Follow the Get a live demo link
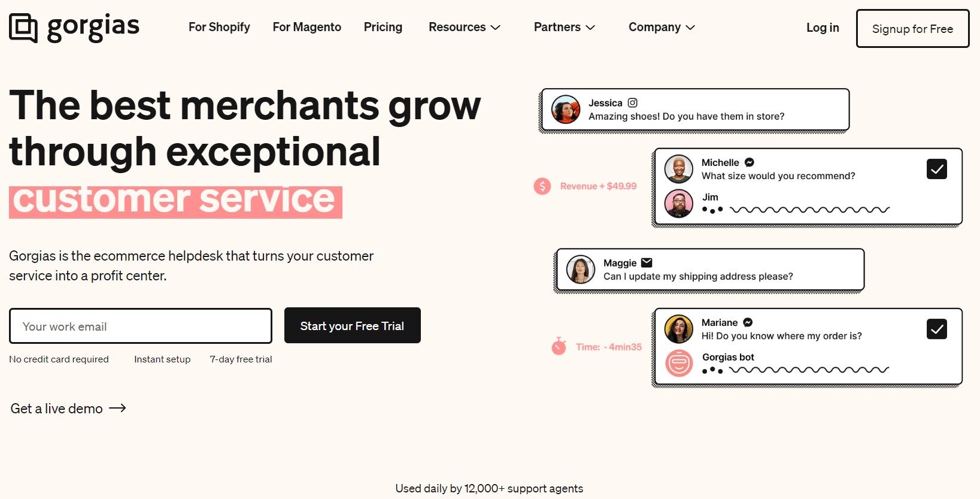This screenshot has width=980, height=499. 68,409
